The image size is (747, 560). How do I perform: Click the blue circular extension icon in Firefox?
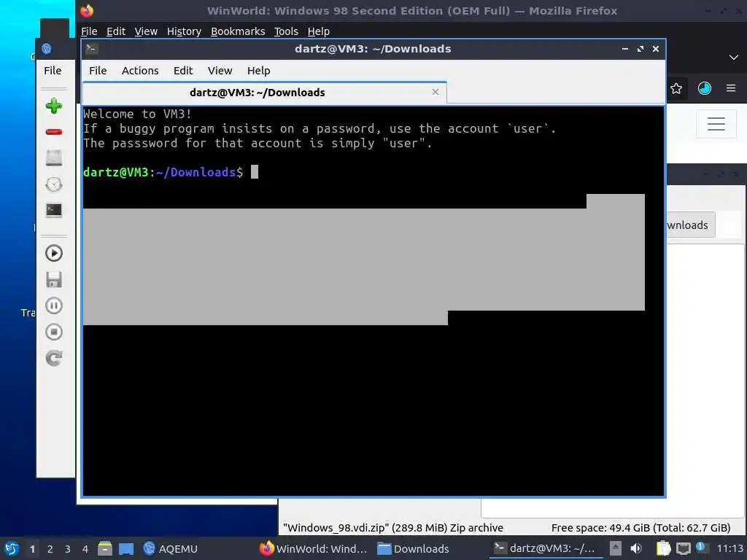click(704, 88)
